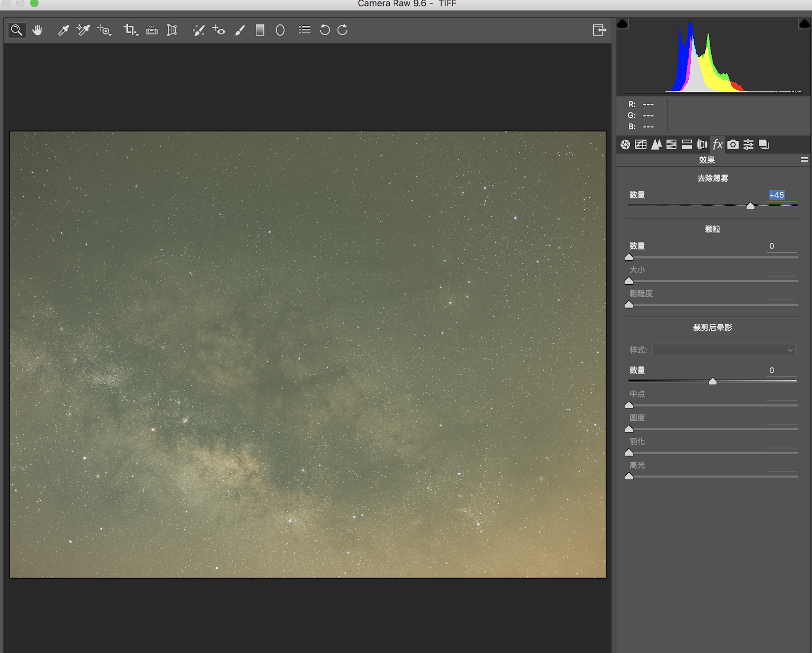The height and width of the screenshot is (653, 812).
Task: Click the Milky Way preview image
Action: point(308,355)
